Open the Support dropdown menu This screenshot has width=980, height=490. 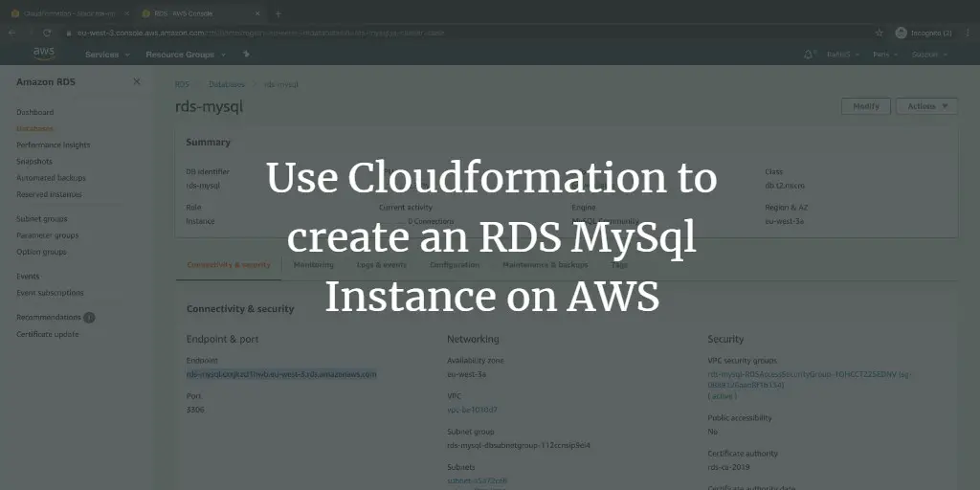pyautogui.click(x=929, y=55)
